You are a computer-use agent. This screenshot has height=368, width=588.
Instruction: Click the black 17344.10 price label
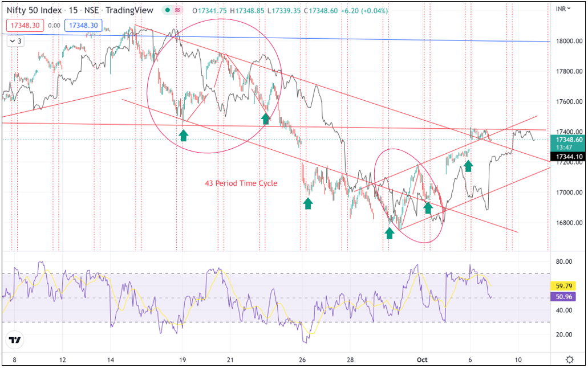pyautogui.click(x=569, y=157)
